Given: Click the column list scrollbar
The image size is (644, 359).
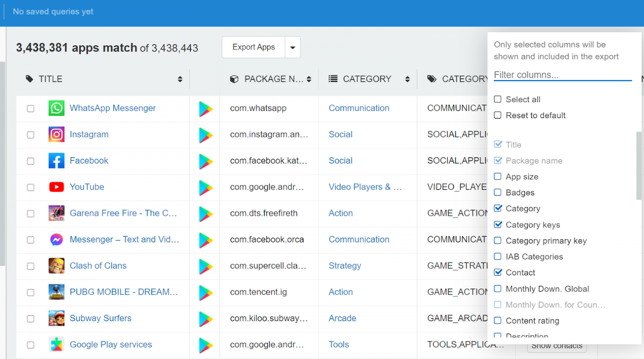Looking at the screenshot, I should coord(638,165).
